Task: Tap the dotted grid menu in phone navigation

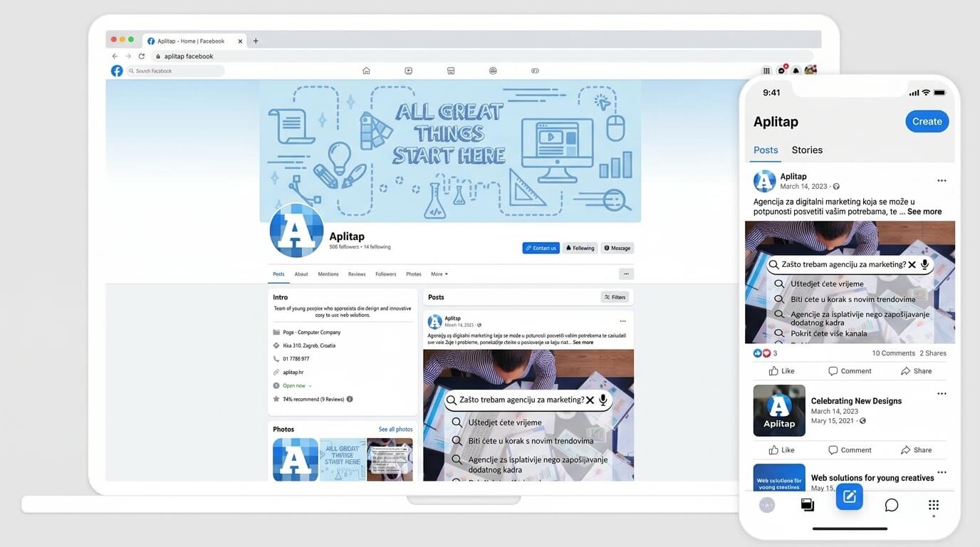Action: (934, 505)
